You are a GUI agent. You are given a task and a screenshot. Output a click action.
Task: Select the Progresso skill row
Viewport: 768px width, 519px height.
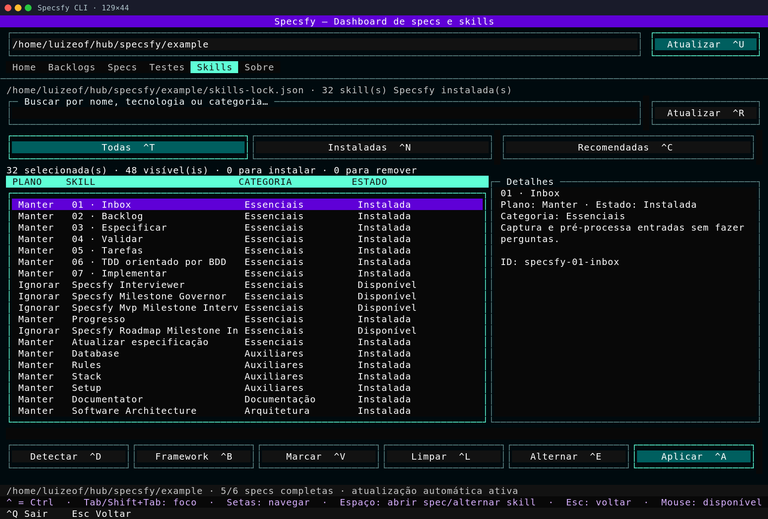[247, 319]
